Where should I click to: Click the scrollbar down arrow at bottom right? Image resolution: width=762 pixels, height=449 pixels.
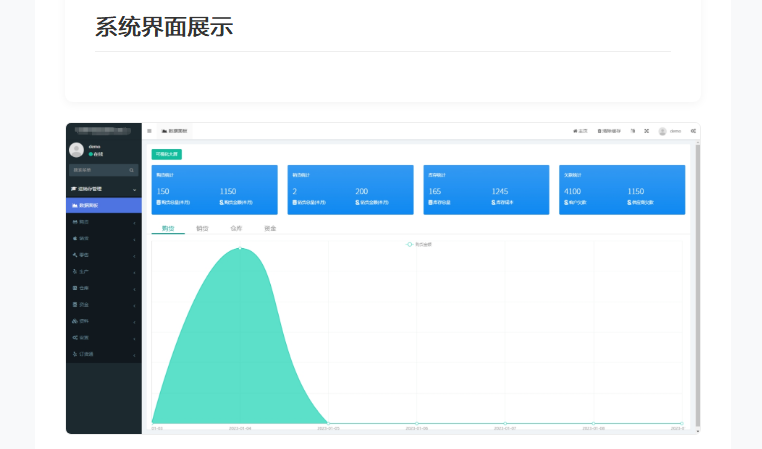(698, 431)
